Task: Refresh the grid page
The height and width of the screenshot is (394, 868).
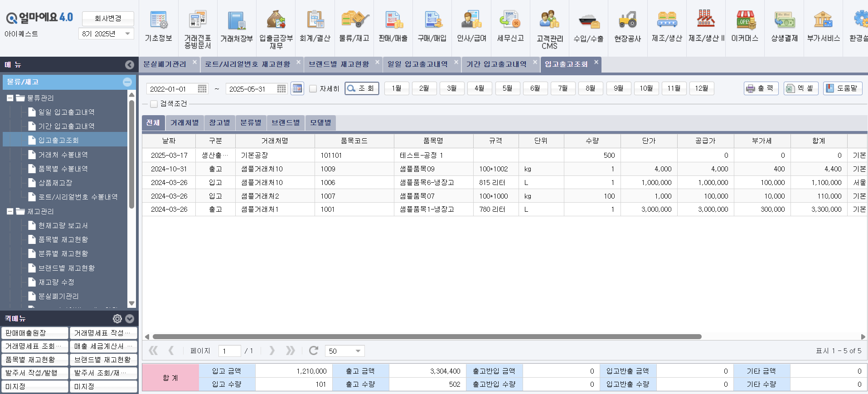Action: [313, 350]
